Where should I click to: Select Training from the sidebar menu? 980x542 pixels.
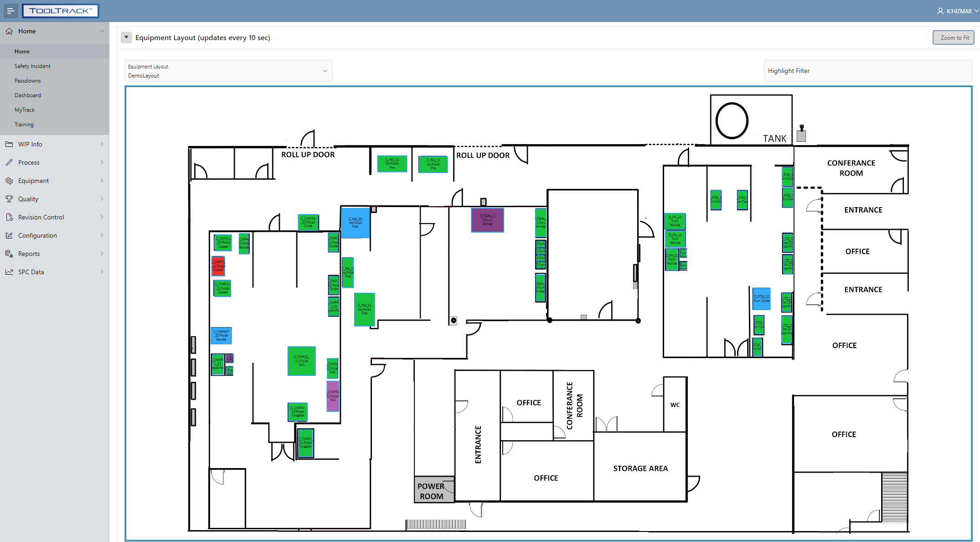click(24, 124)
